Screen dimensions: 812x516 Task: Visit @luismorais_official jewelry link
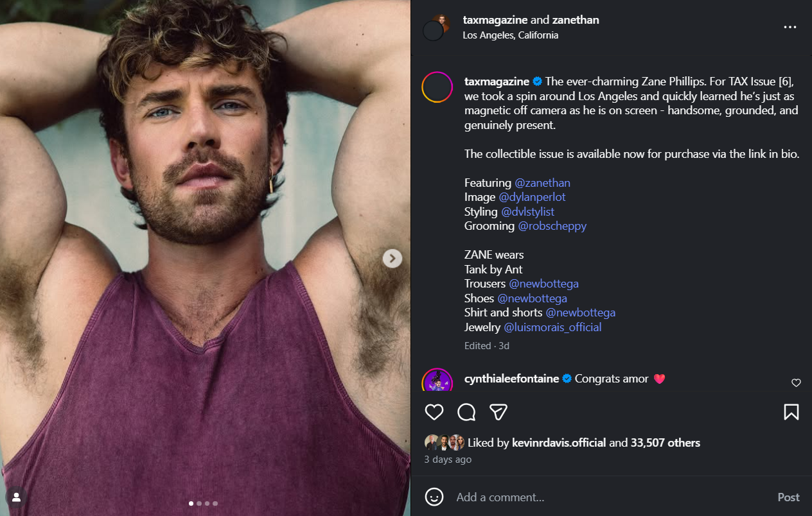pos(552,327)
